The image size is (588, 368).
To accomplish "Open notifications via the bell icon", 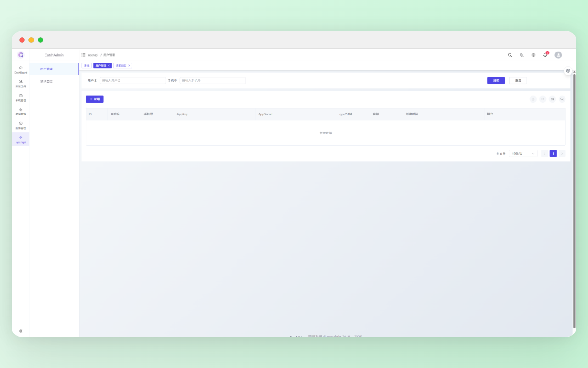I will (x=545, y=55).
